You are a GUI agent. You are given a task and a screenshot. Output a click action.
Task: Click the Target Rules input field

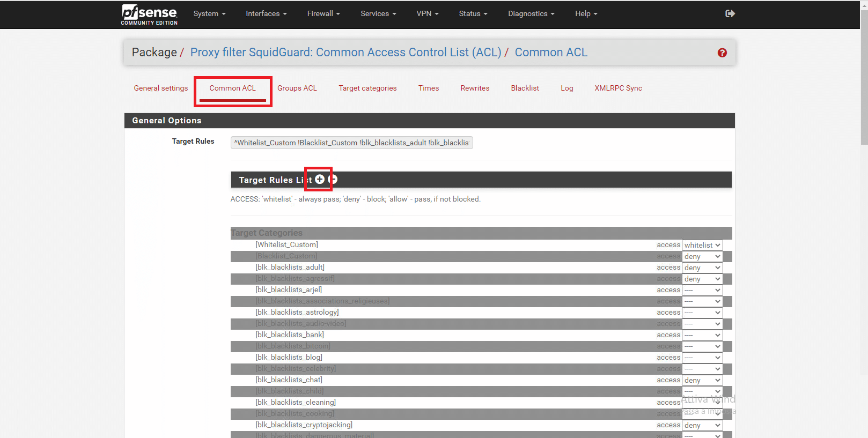pyautogui.click(x=352, y=143)
